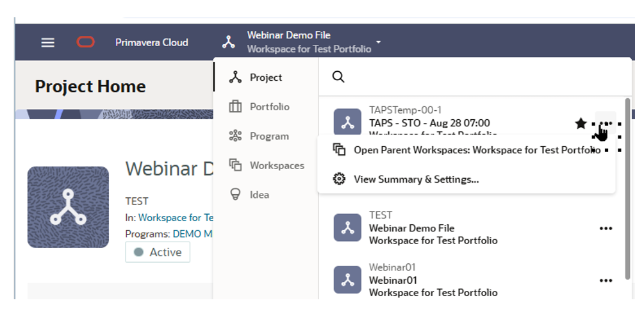The height and width of the screenshot is (314, 644).
Task: Click the project network icon in header
Action: click(x=229, y=43)
